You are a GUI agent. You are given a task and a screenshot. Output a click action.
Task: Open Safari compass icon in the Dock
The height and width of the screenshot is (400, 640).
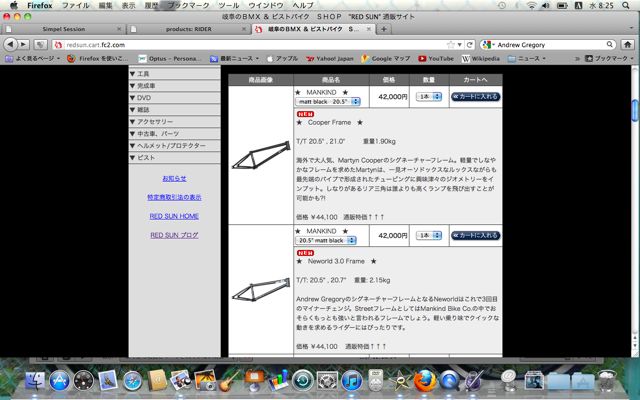tap(133, 381)
